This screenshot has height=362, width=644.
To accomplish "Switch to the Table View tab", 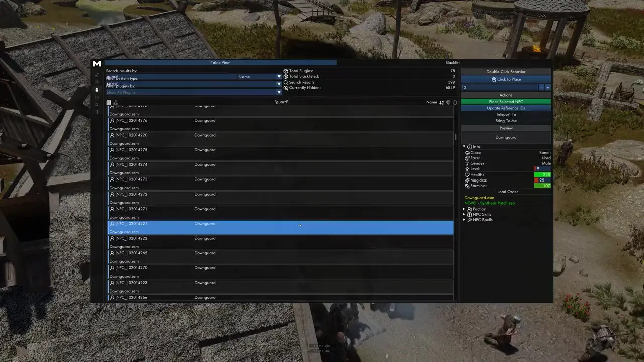I will (220, 63).
